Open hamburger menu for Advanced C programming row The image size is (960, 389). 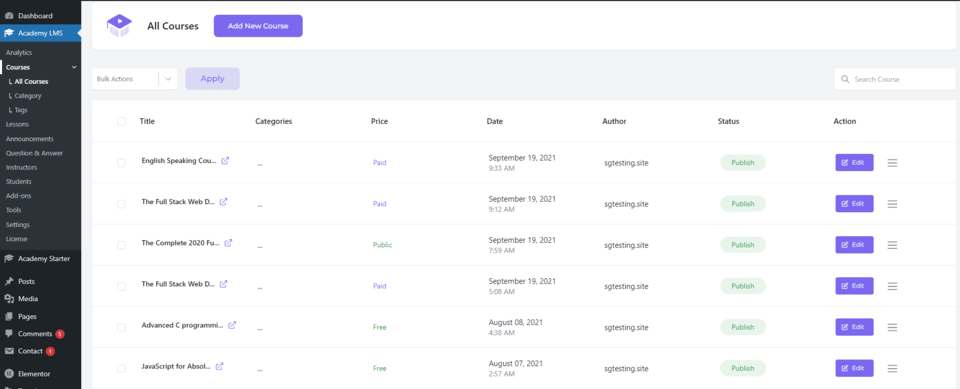(x=893, y=327)
